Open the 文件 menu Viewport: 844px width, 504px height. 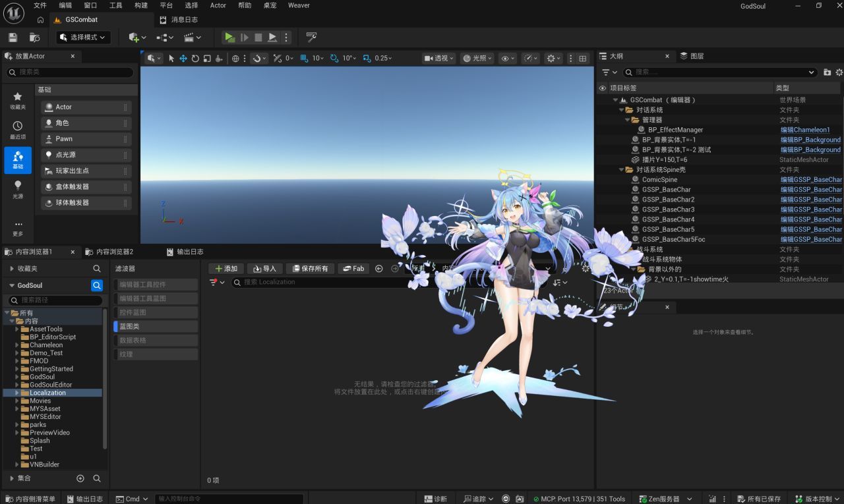[40, 5]
